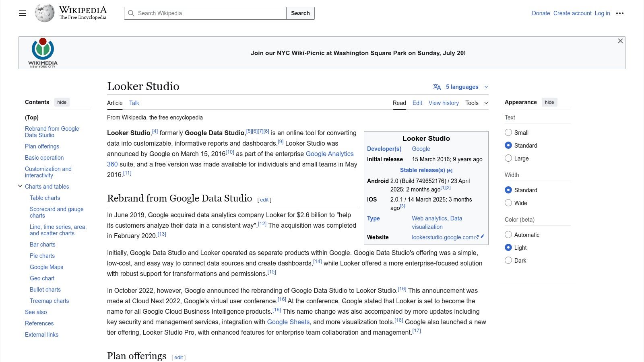Jump to Treemap charts in contents
The width and height of the screenshot is (644, 362).
point(49,301)
